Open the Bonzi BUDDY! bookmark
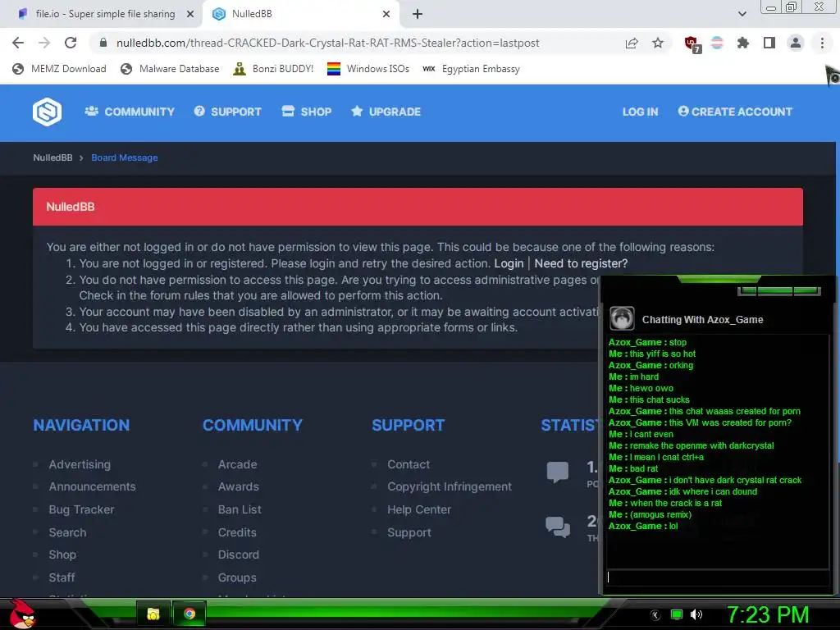This screenshot has height=630, width=840. [273, 69]
